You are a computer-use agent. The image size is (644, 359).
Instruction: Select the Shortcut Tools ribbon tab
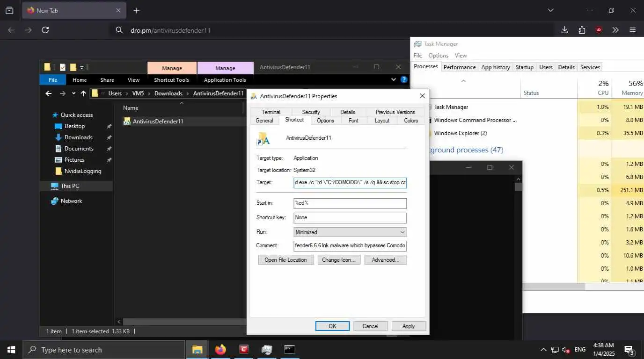point(172,80)
